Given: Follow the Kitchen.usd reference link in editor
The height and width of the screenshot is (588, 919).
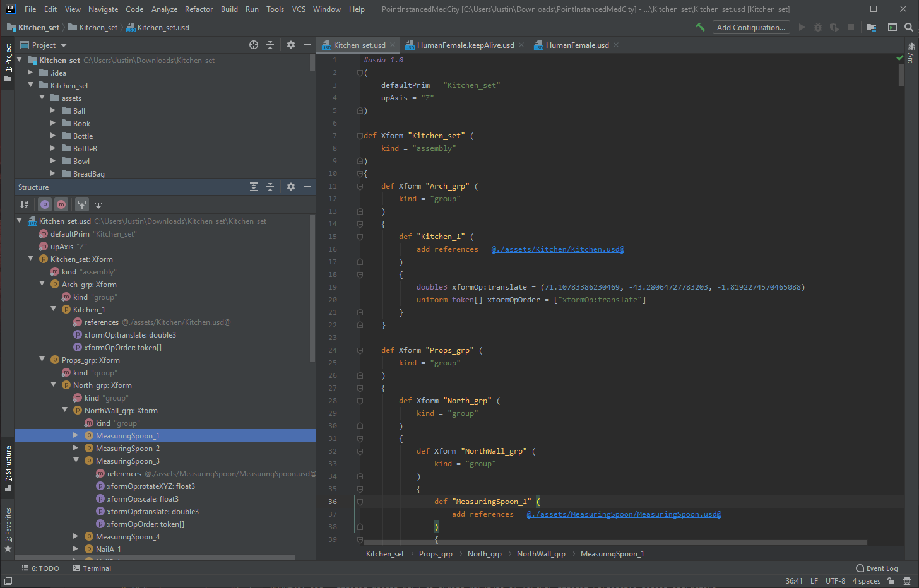Looking at the screenshot, I should click(557, 249).
